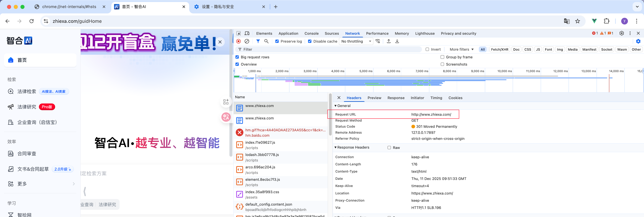Enable the Screenshots checkbox

(x=442, y=64)
